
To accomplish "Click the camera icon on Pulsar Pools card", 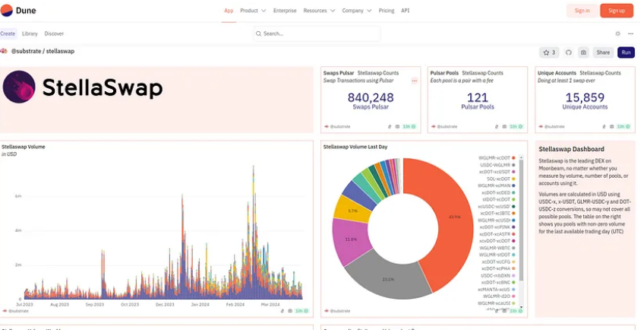I will click(x=504, y=127).
